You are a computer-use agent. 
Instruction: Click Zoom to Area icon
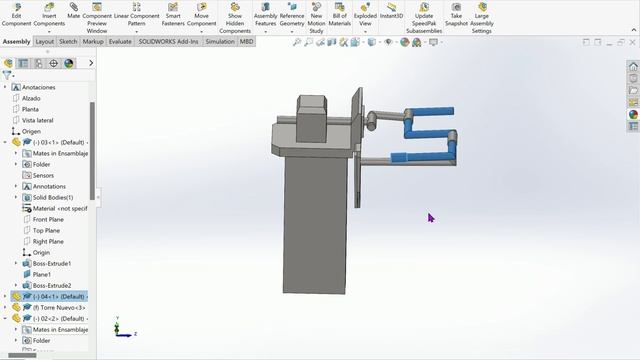click(x=309, y=42)
